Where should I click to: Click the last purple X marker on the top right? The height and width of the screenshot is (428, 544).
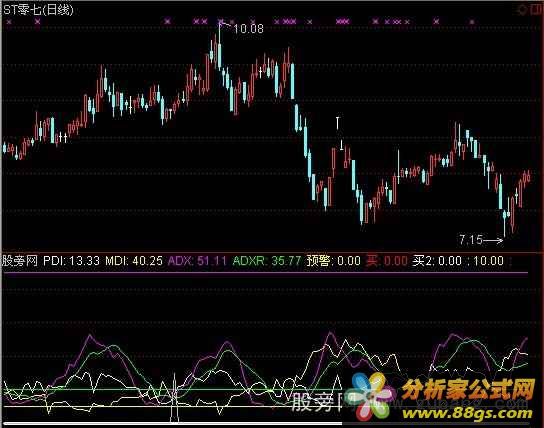(x=471, y=22)
